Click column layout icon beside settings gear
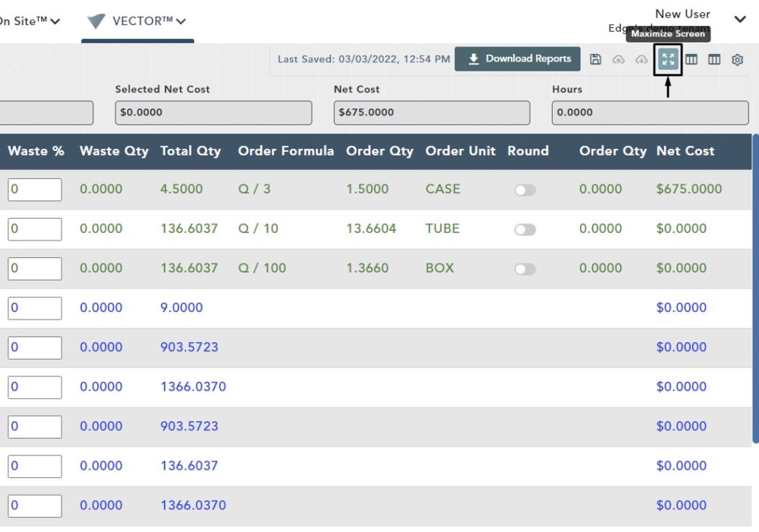 point(714,59)
